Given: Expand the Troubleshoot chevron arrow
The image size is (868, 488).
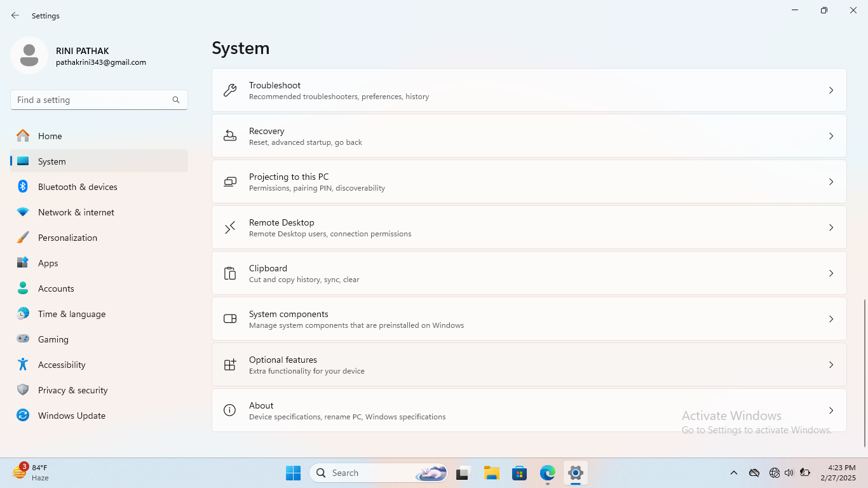Looking at the screenshot, I should point(831,90).
